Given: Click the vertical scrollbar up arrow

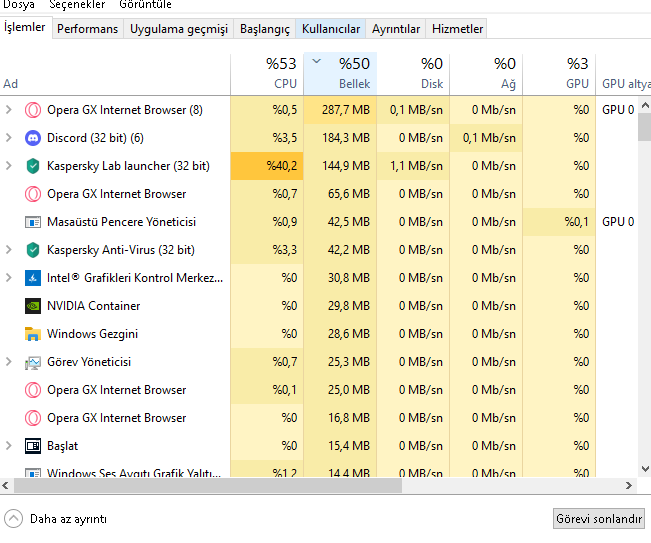Looking at the screenshot, I should pyautogui.click(x=645, y=105).
